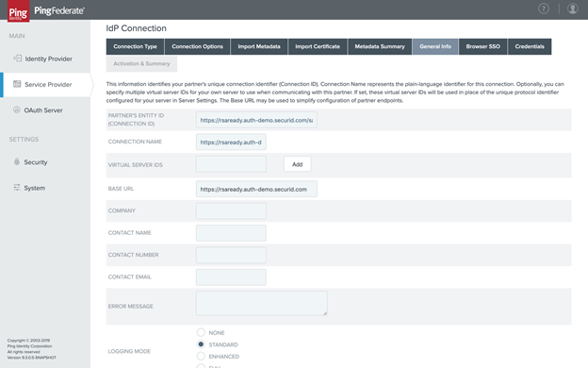The width and height of the screenshot is (588, 368).
Task: Click the Version 9.3.0.5-SNAPSHOT text
Action: click(31, 358)
